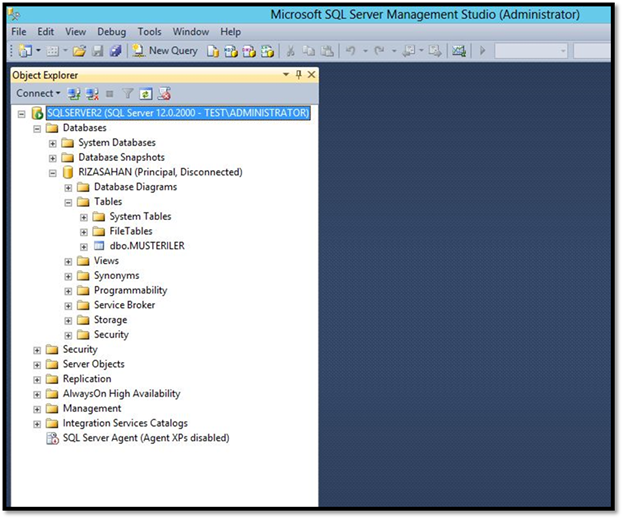Collapse the Tables folder node

coord(68,202)
